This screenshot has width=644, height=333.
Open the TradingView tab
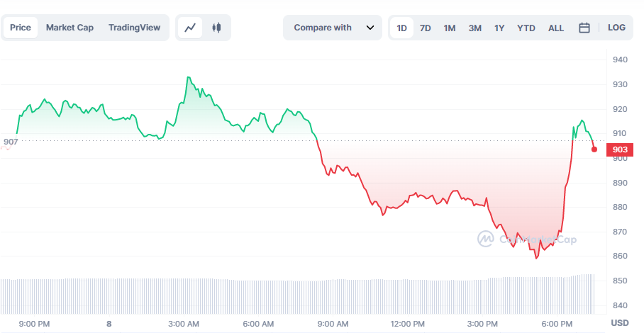click(x=134, y=28)
